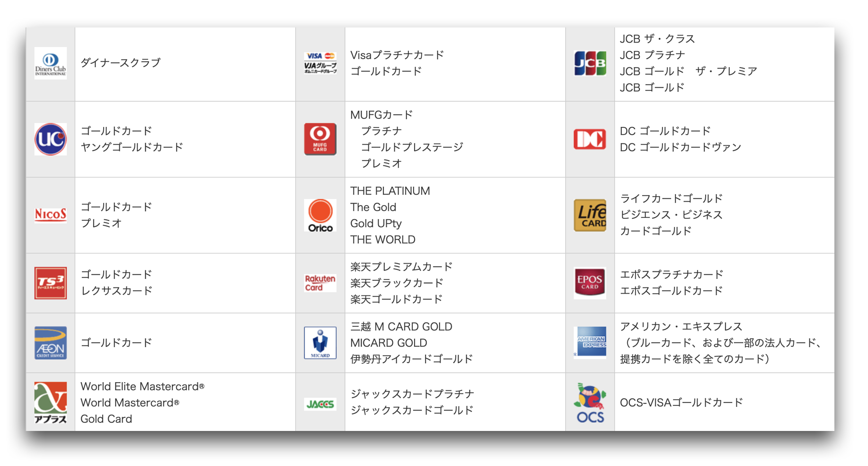This screenshot has width=868, height=466.
Task: Click the JCB logo
Action: click(x=590, y=63)
